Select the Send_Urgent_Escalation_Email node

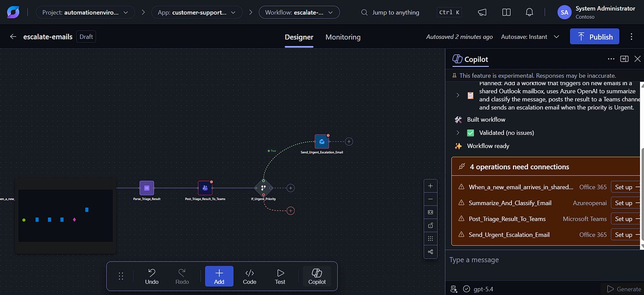(x=322, y=142)
